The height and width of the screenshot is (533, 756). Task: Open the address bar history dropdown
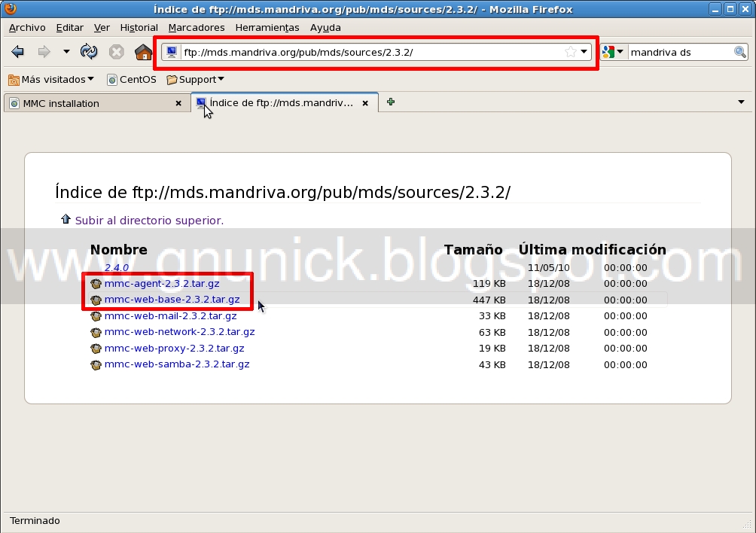pos(584,52)
